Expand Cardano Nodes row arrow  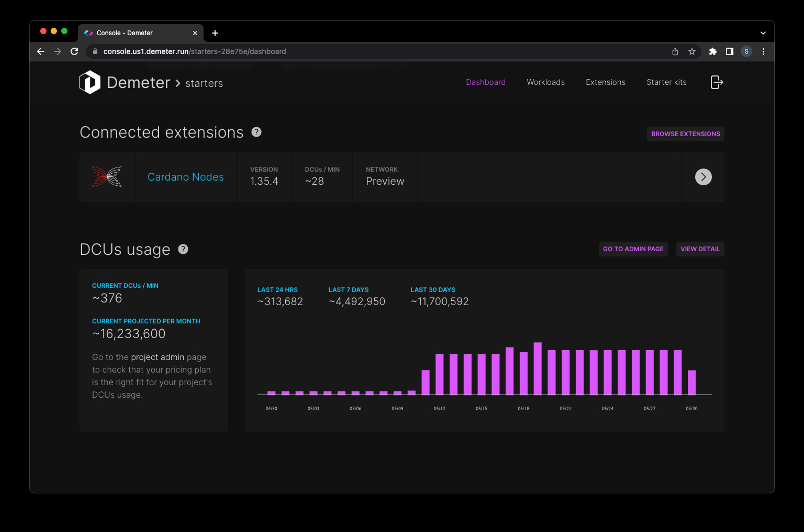[x=703, y=177]
